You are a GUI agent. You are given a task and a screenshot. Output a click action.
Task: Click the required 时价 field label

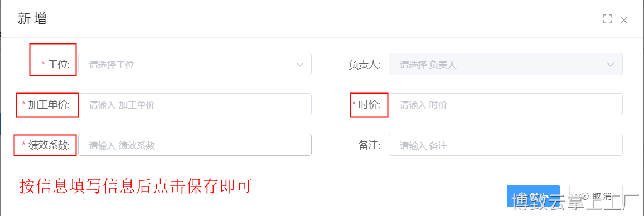(x=366, y=105)
